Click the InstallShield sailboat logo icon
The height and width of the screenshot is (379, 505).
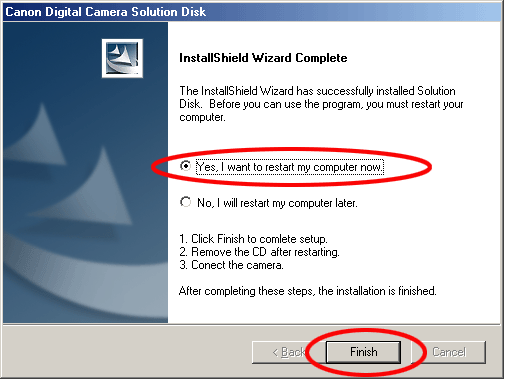(x=122, y=58)
